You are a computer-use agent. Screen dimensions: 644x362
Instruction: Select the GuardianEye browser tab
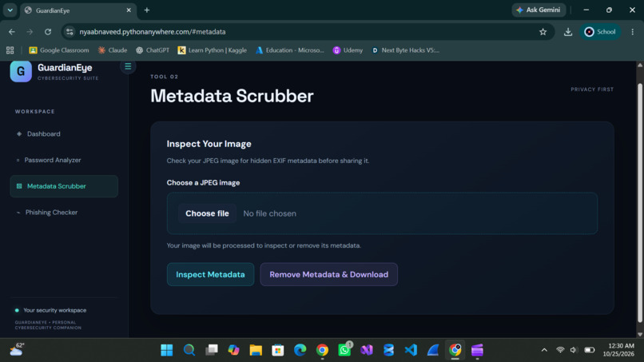coord(78,10)
